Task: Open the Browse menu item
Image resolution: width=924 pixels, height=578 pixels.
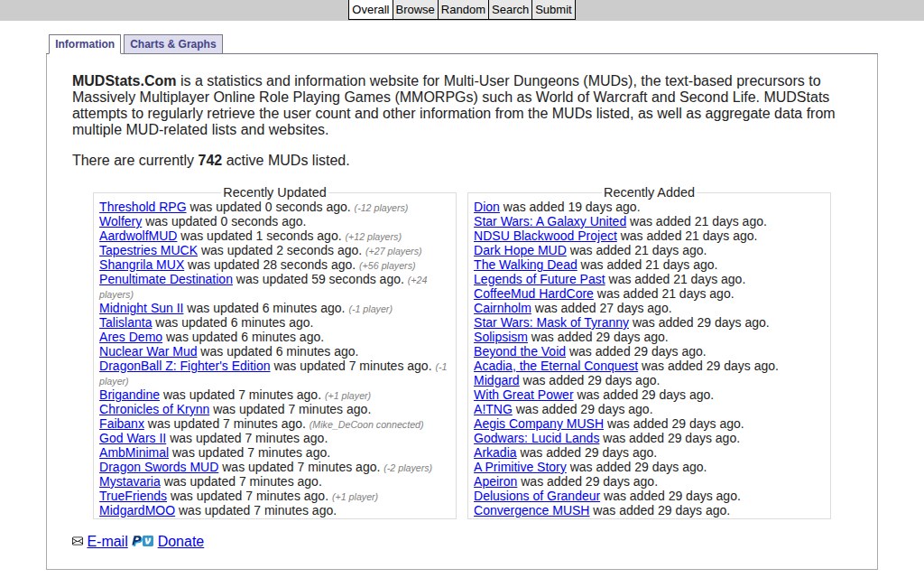Action: pyautogui.click(x=415, y=10)
